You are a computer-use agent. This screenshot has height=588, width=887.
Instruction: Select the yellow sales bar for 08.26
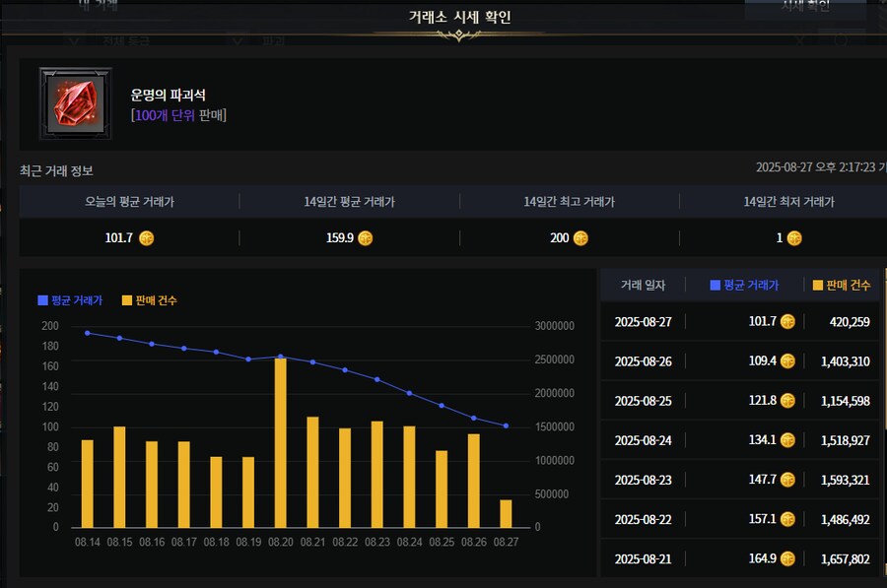473,481
